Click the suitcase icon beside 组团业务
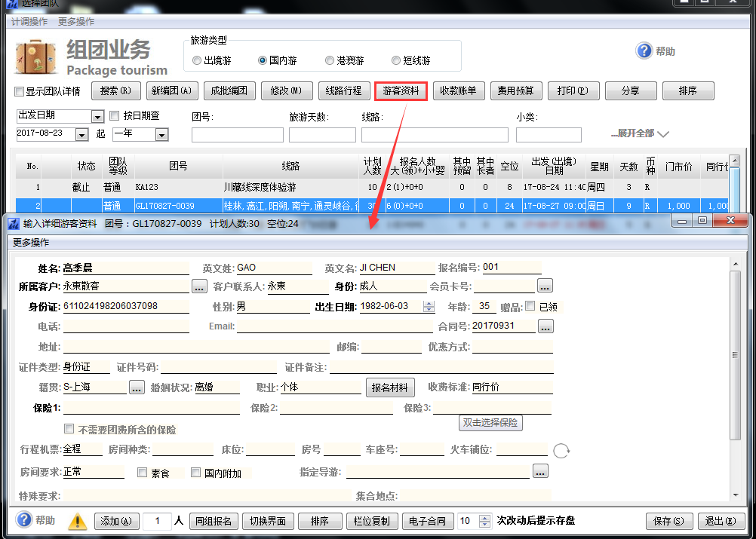The height and width of the screenshot is (539, 756). point(36,57)
